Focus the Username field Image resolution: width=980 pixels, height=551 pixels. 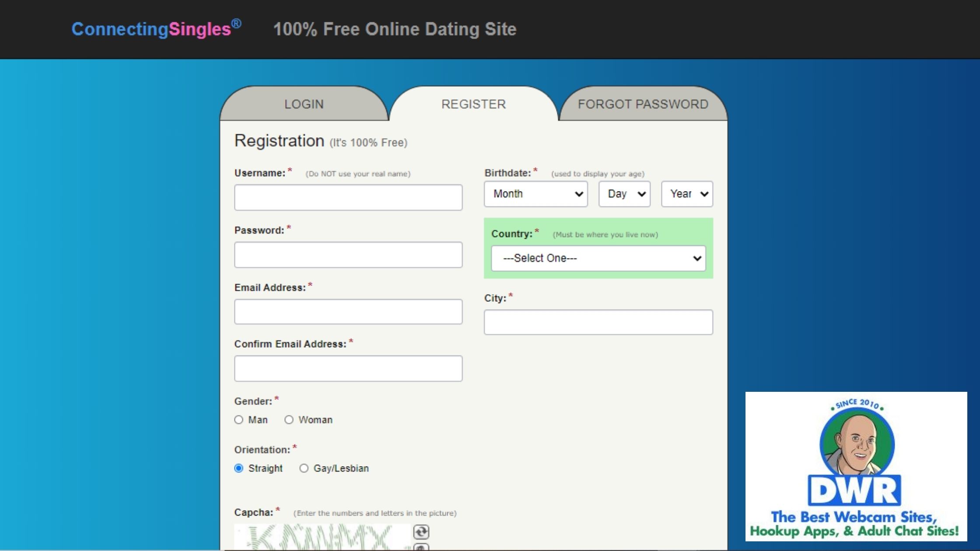[348, 197]
